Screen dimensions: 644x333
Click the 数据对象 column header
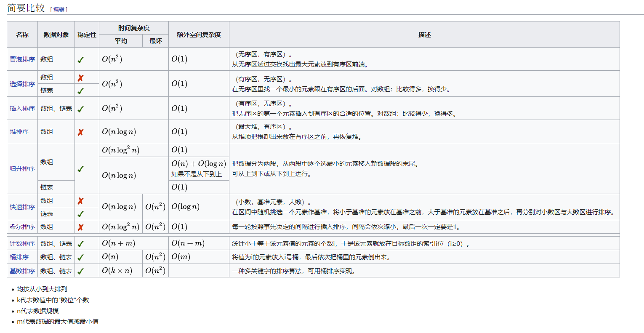pos(56,35)
